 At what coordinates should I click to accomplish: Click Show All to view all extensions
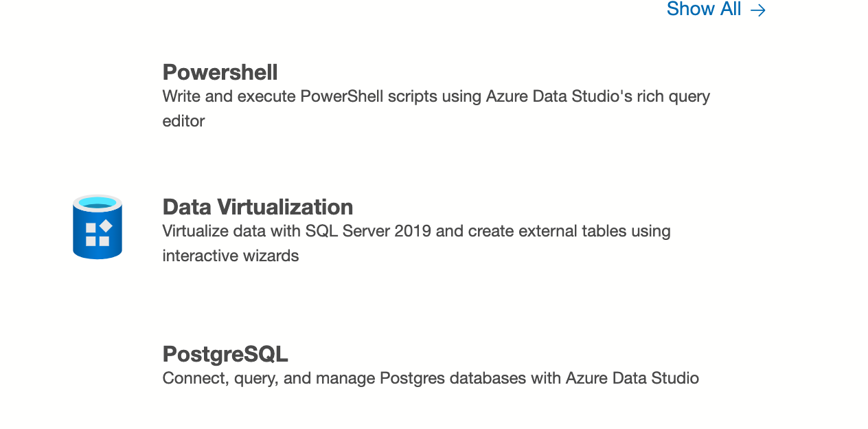click(703, 10)
